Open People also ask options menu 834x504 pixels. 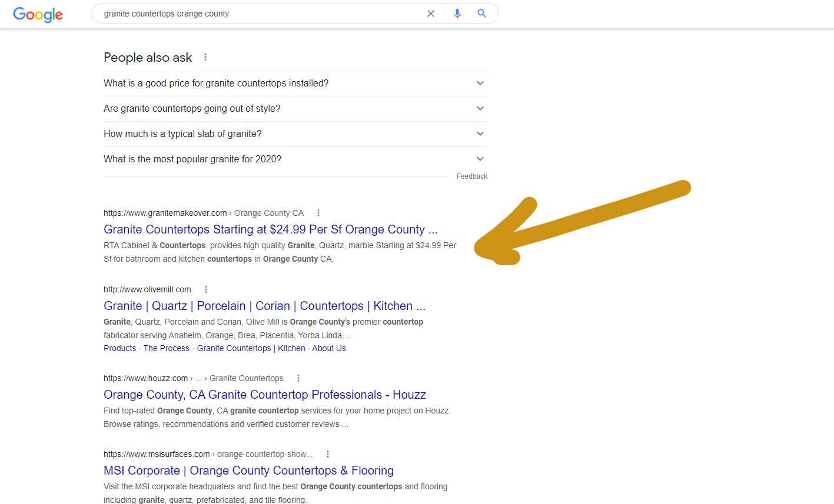click(205, 57)
